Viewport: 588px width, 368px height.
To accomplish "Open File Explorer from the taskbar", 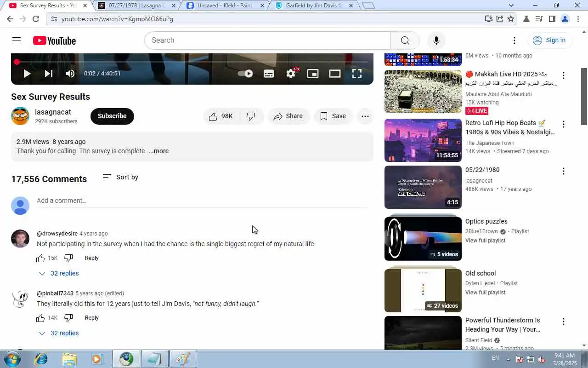I will [69, 359].
